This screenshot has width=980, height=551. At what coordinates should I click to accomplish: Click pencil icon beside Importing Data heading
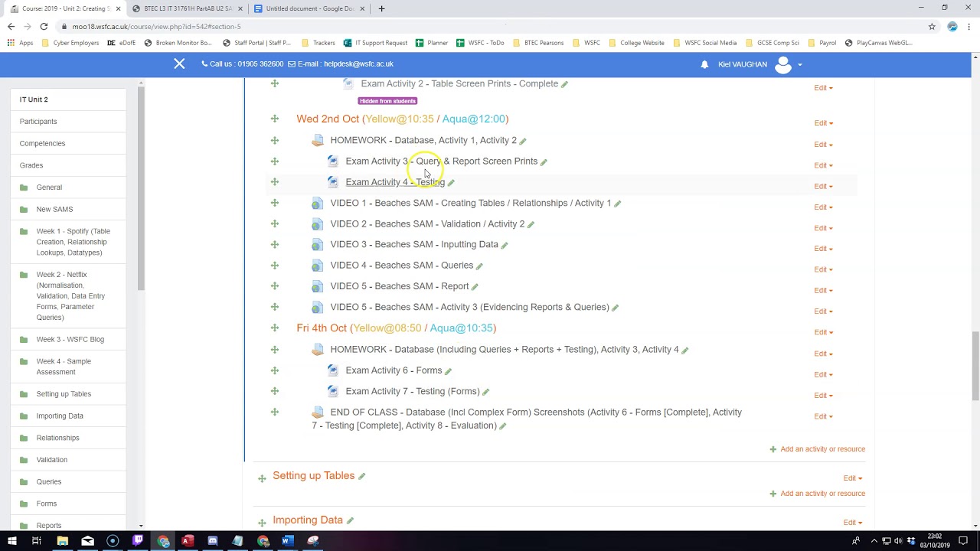tap(350, 520)
